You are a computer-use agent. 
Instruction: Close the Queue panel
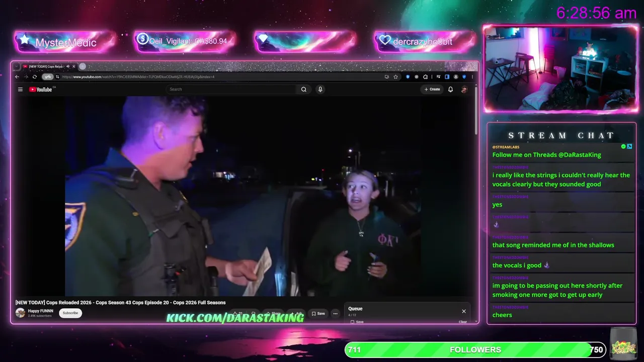464,311
